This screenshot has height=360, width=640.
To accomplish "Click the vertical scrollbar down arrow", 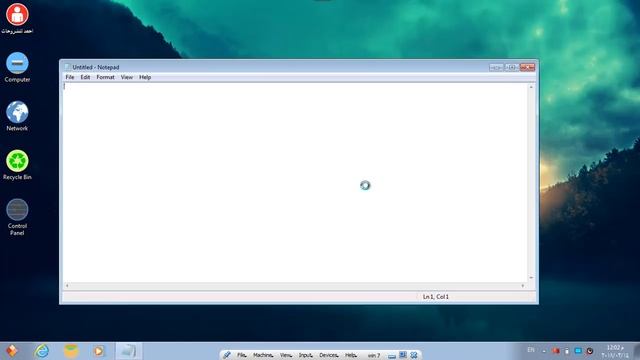I will [531, 278].
